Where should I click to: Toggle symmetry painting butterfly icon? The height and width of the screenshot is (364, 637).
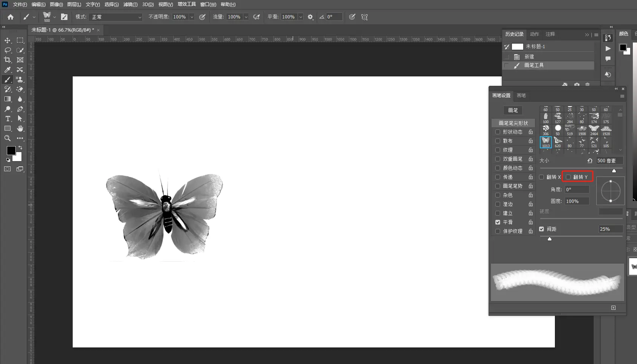coord(364,17)
